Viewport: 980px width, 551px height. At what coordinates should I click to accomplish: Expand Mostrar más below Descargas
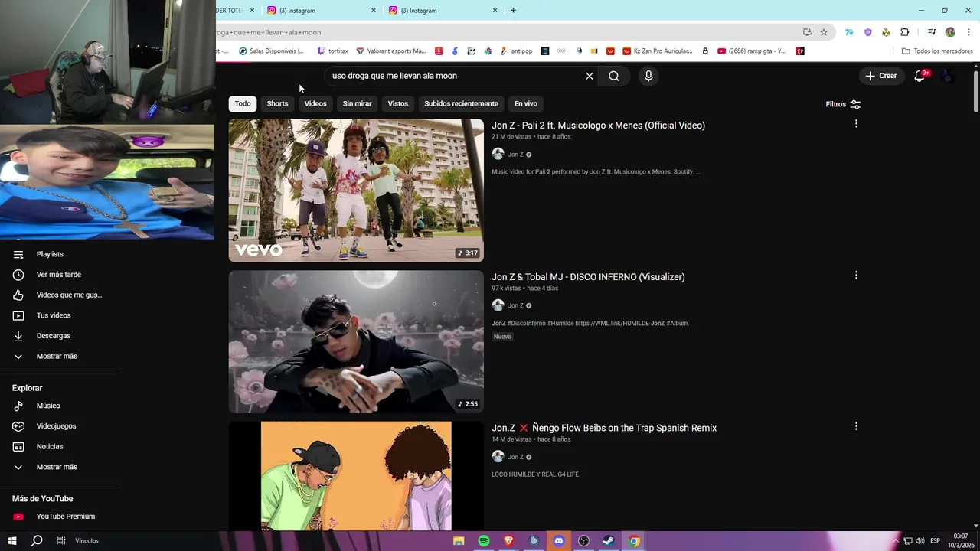[58, 356]
